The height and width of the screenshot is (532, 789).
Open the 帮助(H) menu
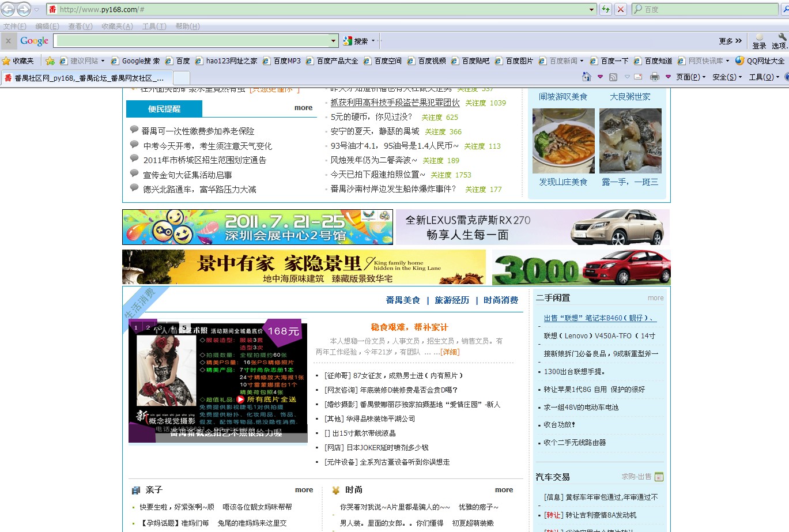tap(187, 27)
